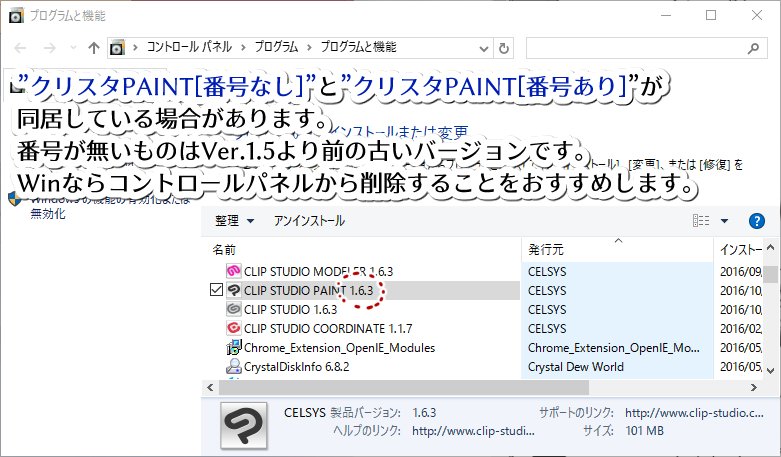Close the プログラムと機能 window
The width and height of the screenshot is (781, 457).
(757, 15)
